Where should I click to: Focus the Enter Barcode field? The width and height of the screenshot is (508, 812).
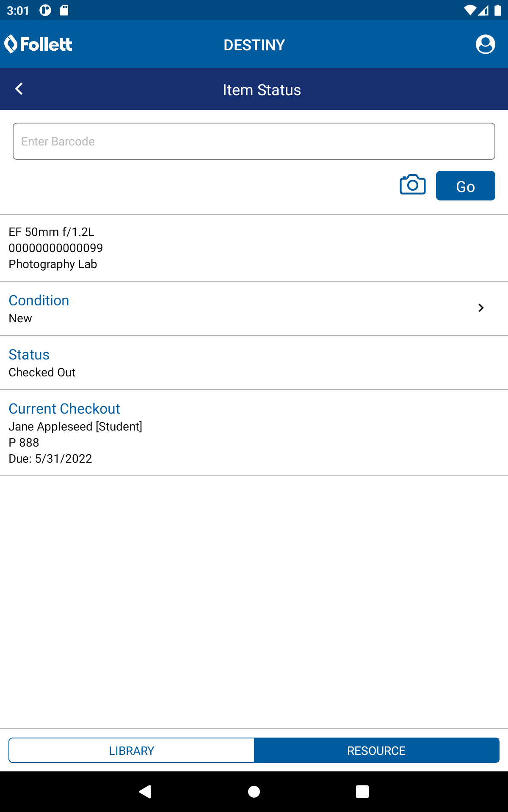[254, 141]
